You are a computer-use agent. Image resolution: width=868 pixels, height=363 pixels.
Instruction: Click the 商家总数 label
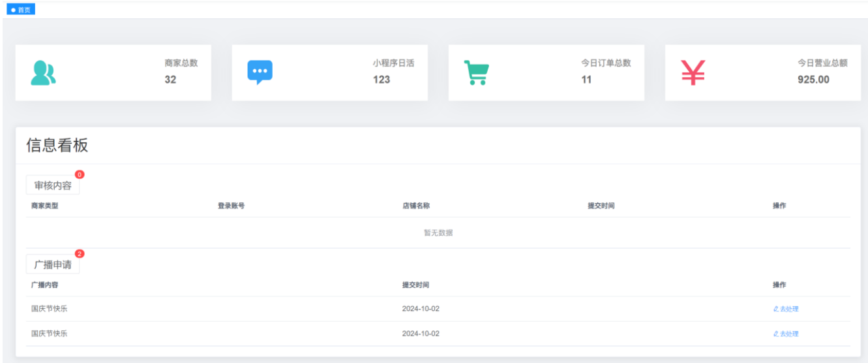181,63
